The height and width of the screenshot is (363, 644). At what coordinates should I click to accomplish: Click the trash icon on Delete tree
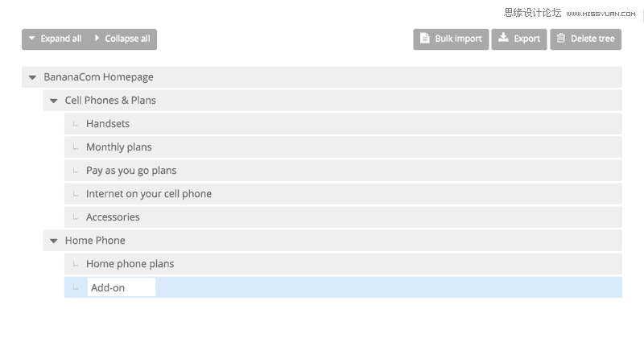(x=561, y=39)
